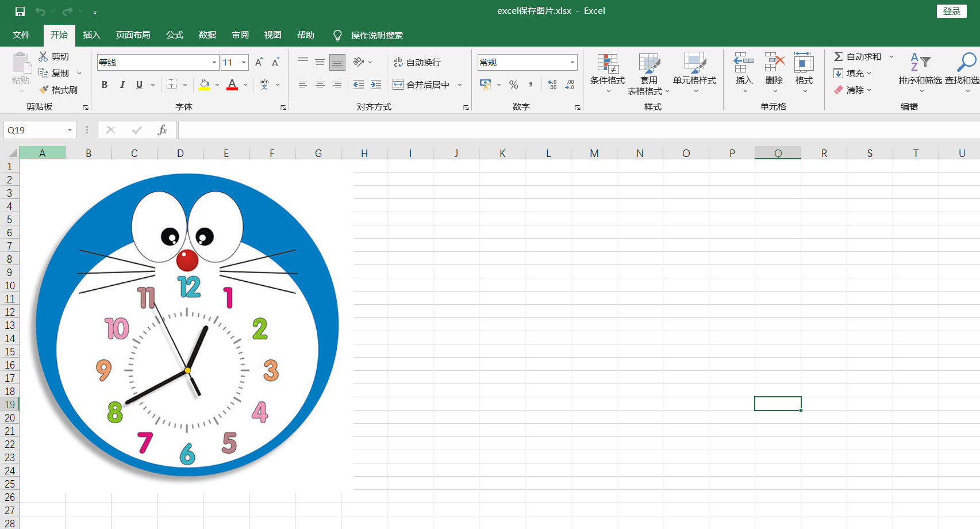The height and width of the screenshot is (529, 980).
Task: Click the Save icon in title bar
Action: point(20,11)
